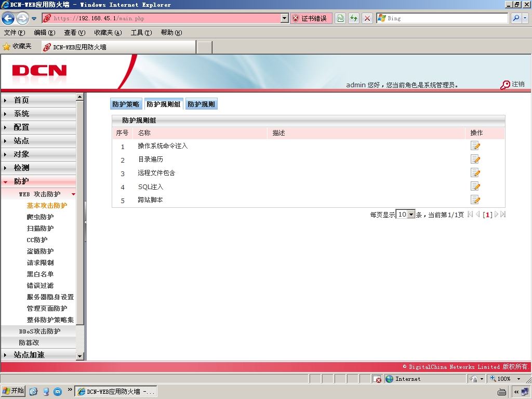Open the 开始 Start menu

(x=13, y=391)
